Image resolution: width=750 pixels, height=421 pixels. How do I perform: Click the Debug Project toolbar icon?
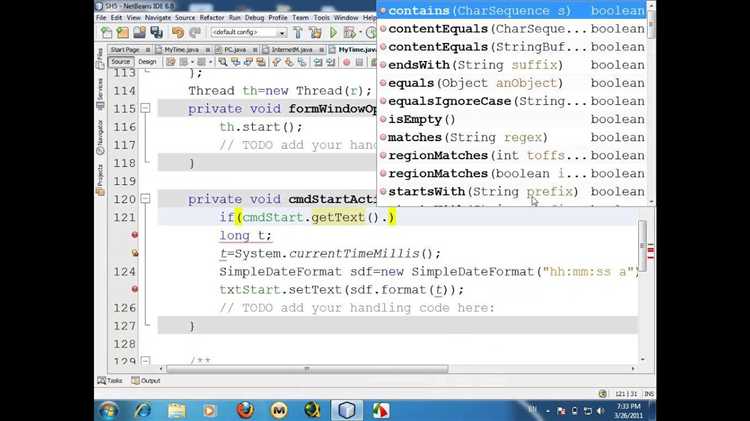pos(349,33)
